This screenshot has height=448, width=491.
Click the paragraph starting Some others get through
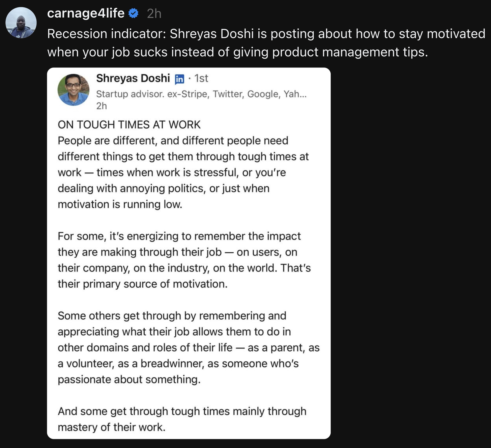pos(189,348)
